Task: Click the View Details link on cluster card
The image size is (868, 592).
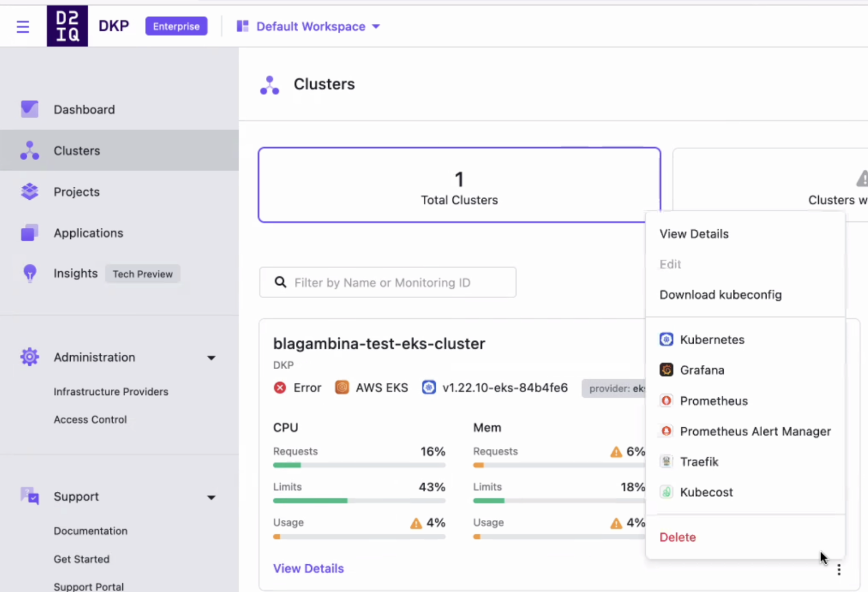Action: pos(308,568)
